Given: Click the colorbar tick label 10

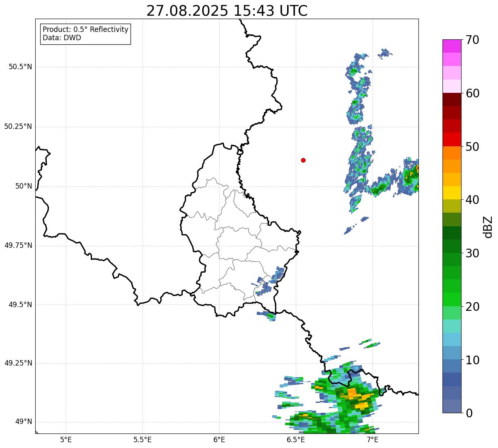Looking at the screenshot, I should coord(472,360).
